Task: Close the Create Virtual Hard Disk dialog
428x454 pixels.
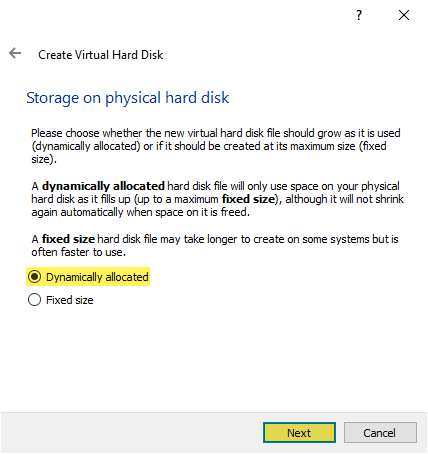Action: 404,15
